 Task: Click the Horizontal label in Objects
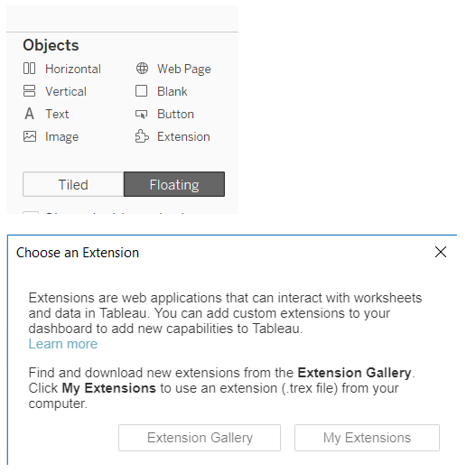(x=73, y=69)
